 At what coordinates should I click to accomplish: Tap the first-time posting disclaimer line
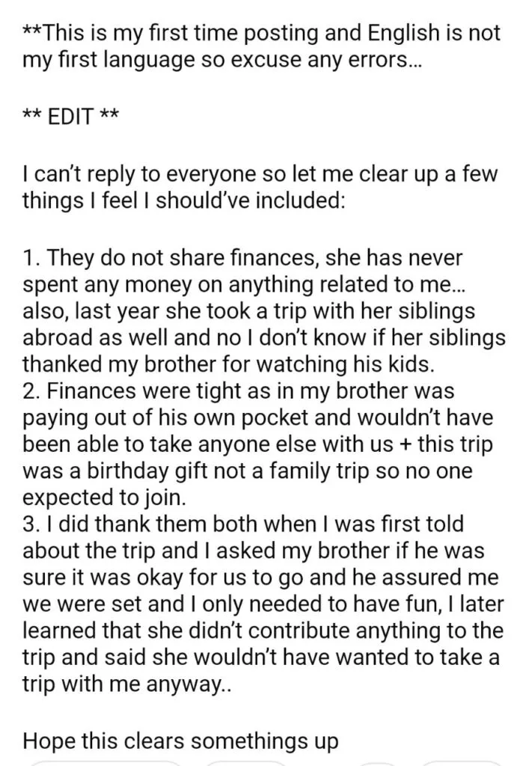[262, 33]
